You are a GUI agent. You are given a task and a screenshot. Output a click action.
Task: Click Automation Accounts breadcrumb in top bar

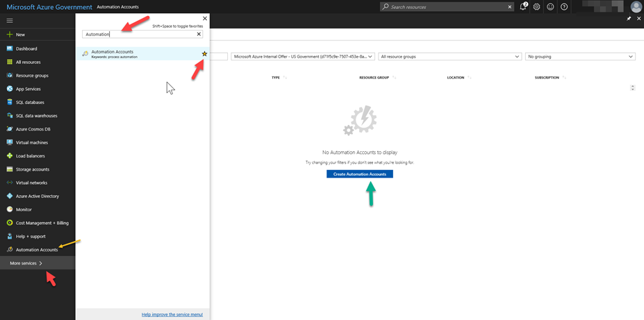tap(117, 7)
